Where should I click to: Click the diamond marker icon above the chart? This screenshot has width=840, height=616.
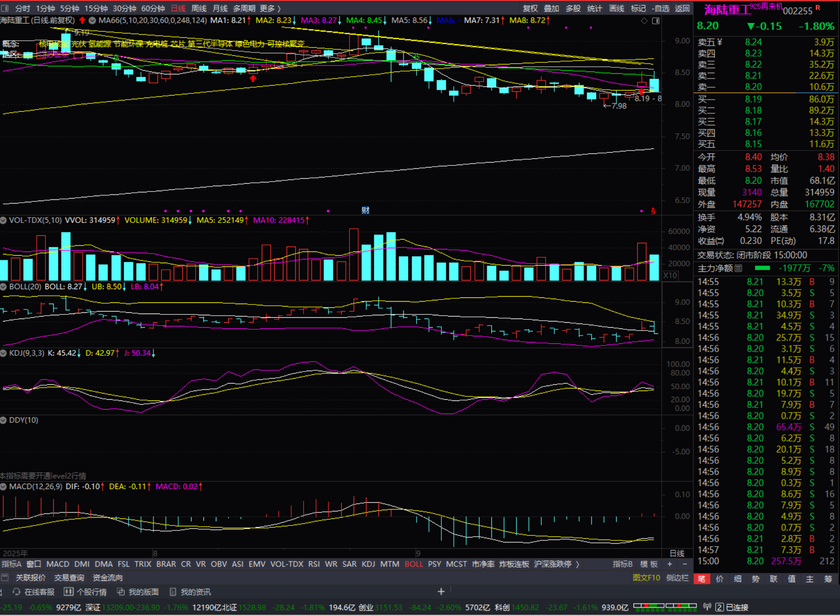coord(644,21)
